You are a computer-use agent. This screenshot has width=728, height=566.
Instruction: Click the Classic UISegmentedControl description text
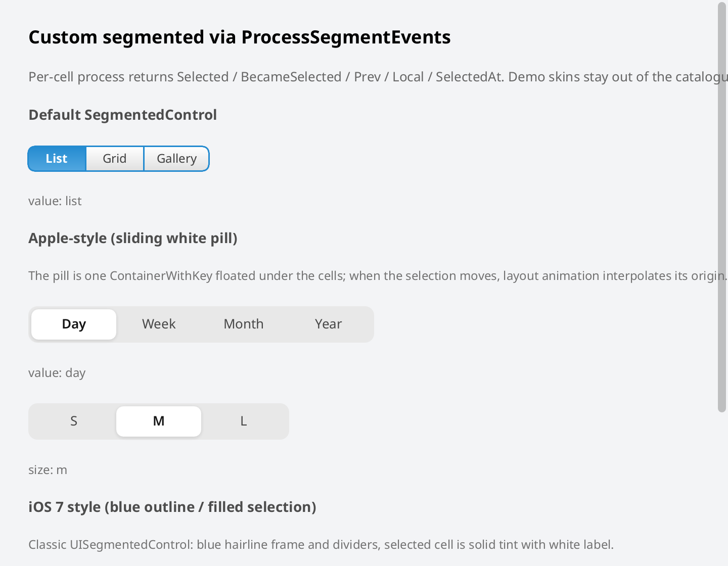coord(321,545)
